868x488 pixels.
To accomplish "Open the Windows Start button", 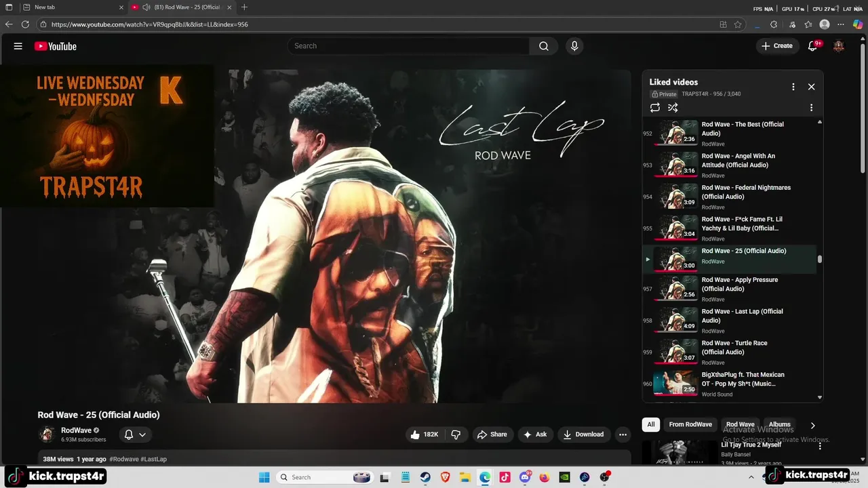I will pyautogui.click(x=264, y=477).
